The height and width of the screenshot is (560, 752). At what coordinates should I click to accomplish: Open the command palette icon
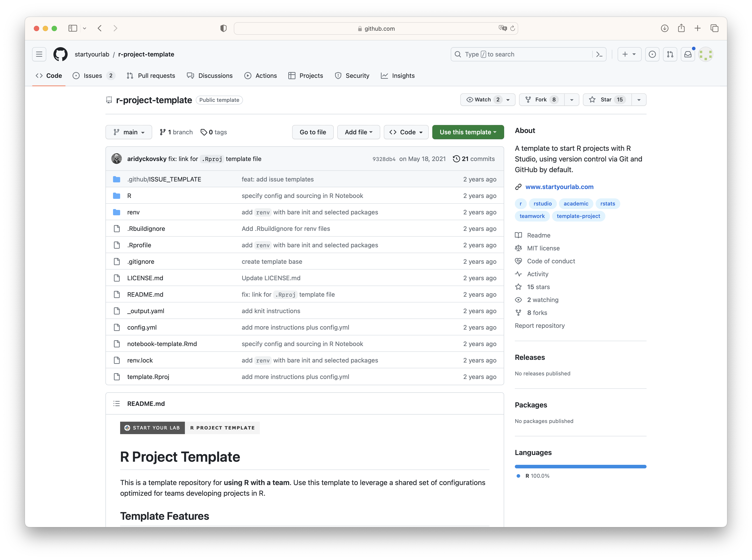coord(599,54)
